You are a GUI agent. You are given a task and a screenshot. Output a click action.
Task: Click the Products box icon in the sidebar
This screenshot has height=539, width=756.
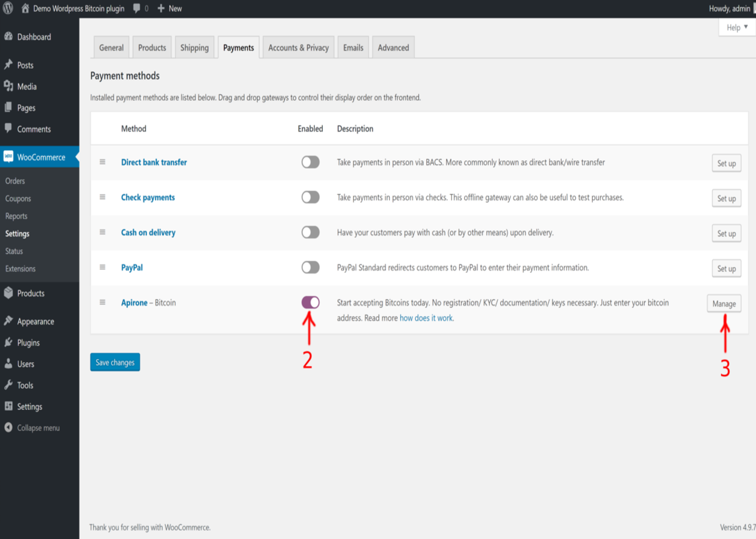click(x=8, y=293)
